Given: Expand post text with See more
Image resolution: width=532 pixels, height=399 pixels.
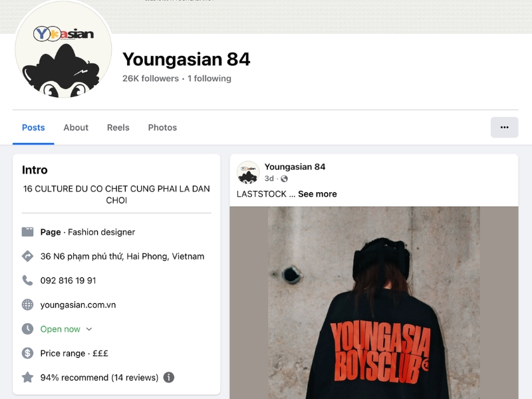Looking at the screenshot, I should point(317,194).
